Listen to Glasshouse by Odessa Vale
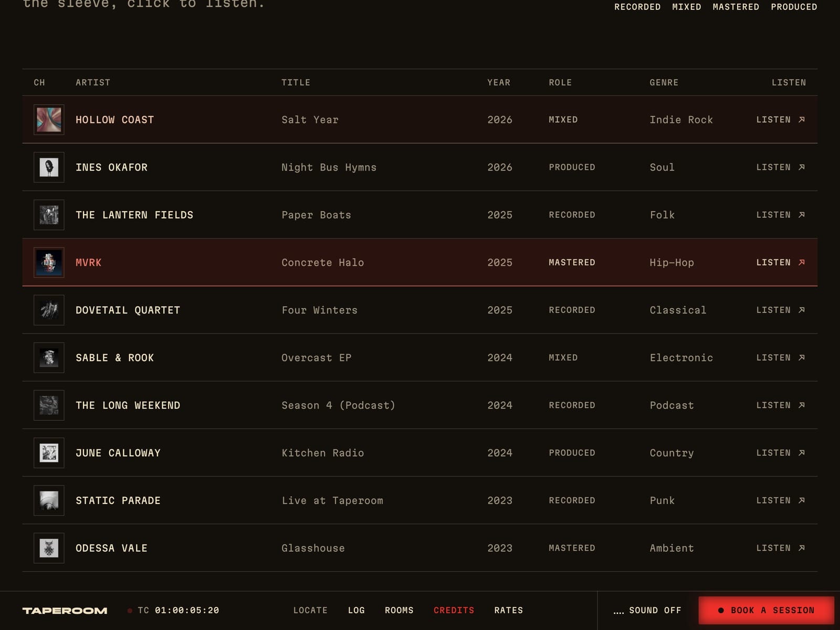Image resolution: width=840 pixels, height=630 pixels. click(781, 548)
